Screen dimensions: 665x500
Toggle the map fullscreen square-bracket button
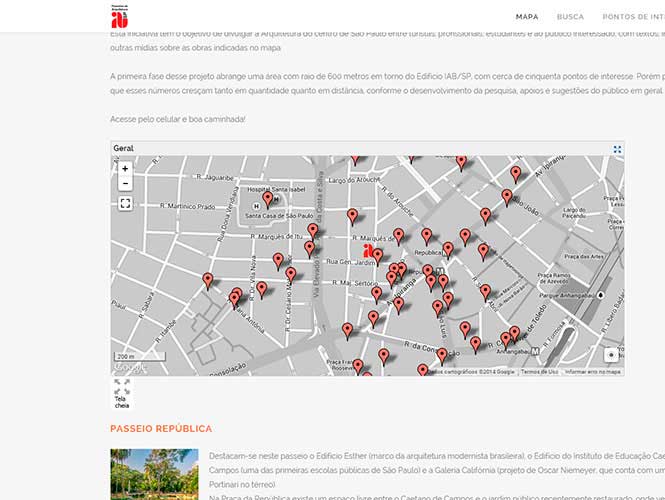(x=125, y=204)
